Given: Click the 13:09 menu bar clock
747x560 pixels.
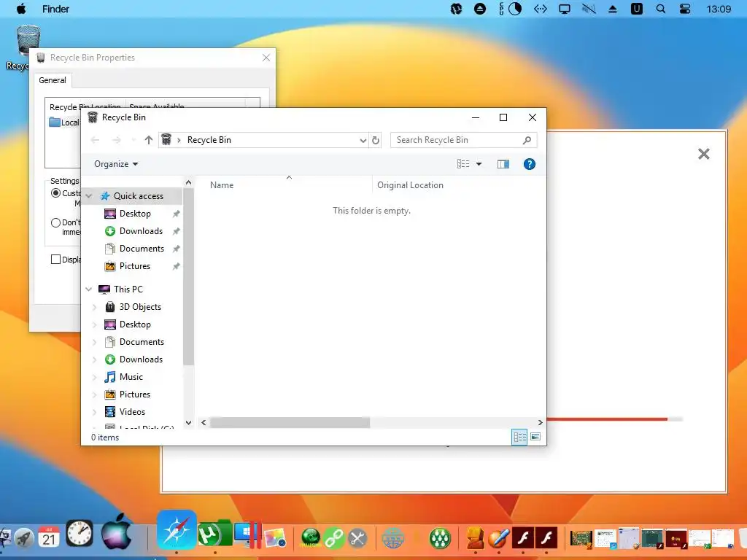Looking at the screenshot, I should click(x=719, y=9).
